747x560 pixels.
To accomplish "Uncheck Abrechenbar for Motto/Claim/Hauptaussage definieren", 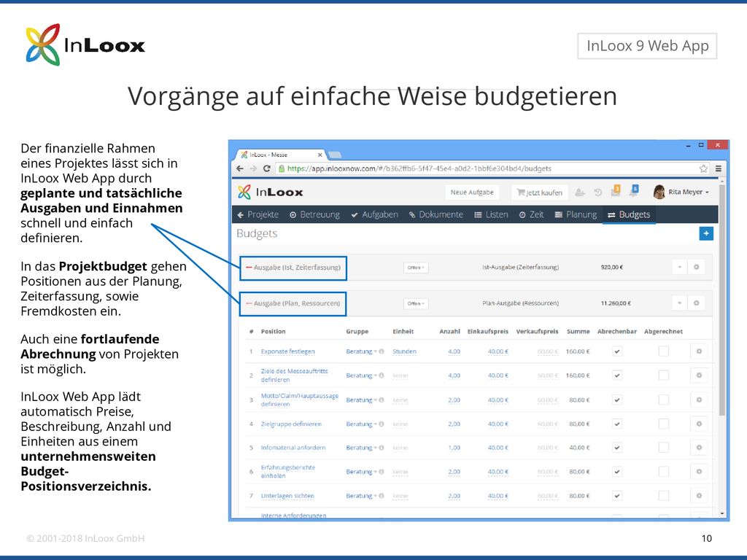I will (617, 400).
